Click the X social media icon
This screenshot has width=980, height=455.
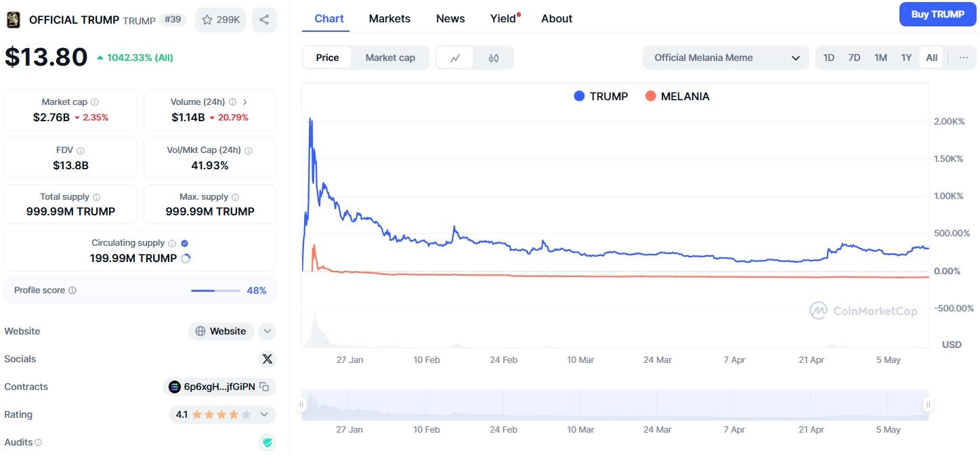coord(267,359)
